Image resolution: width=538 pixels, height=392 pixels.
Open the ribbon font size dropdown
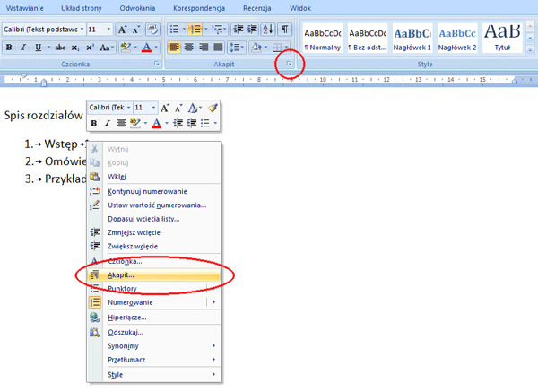[108, 30]
